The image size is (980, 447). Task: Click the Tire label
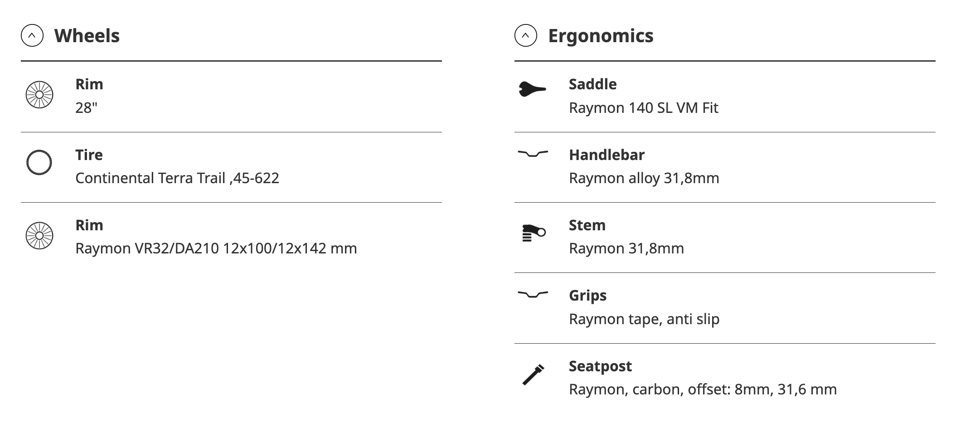pyautogui.click(x=89, y=155)
